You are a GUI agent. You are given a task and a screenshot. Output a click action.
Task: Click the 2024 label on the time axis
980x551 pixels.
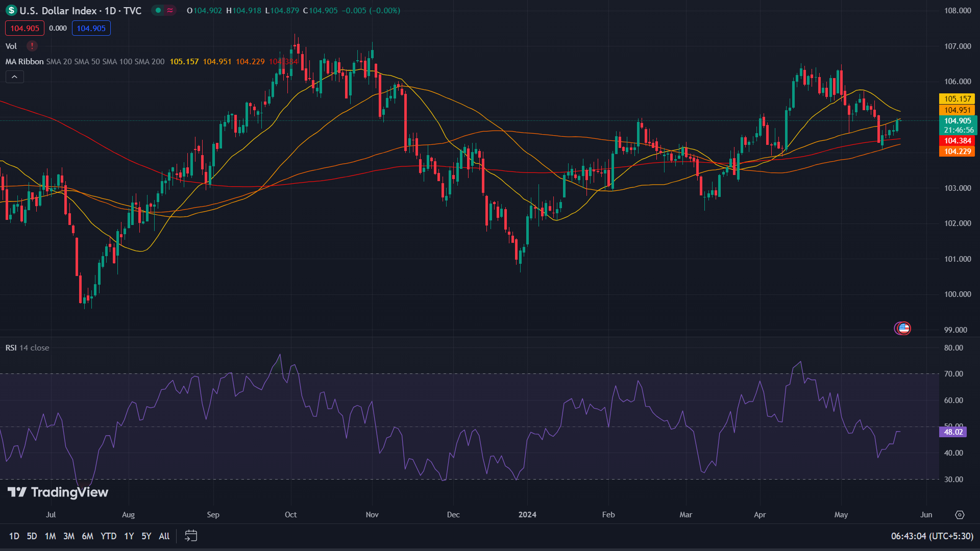point(527,515)
